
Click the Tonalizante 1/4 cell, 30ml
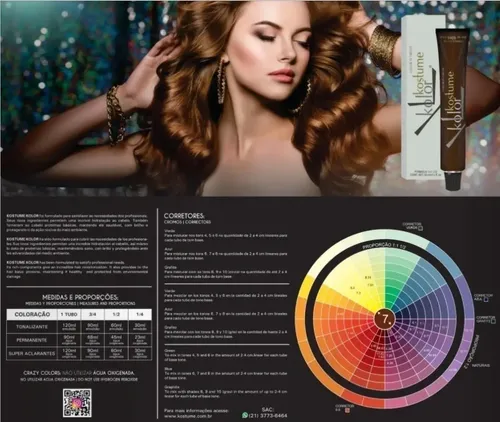click(140, 327)
